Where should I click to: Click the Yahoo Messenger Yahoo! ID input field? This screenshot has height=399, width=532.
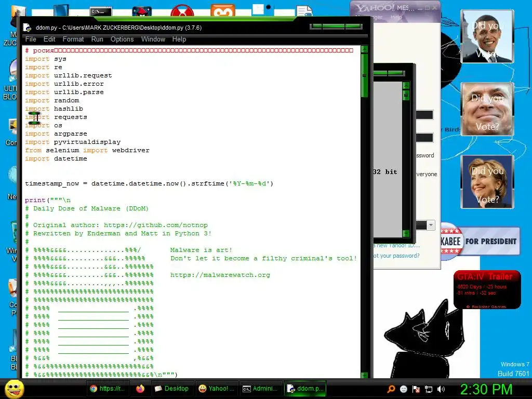(x=424, y=115)
